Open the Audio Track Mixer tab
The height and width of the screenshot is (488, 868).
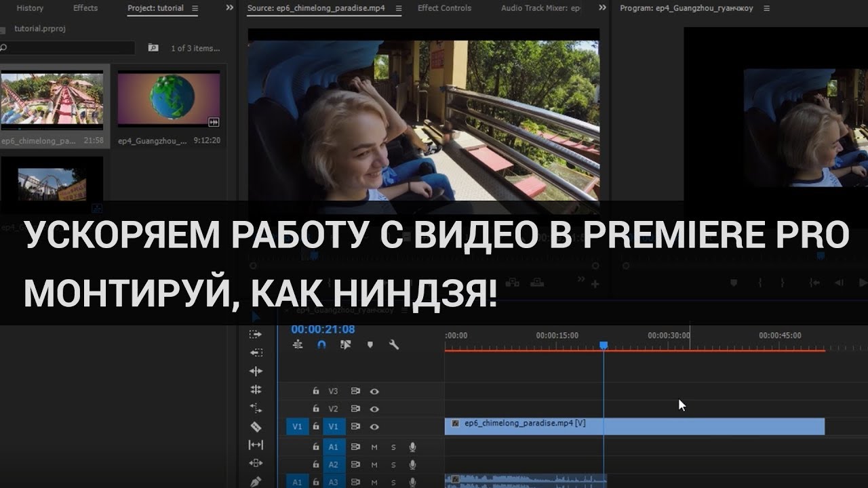540,8
